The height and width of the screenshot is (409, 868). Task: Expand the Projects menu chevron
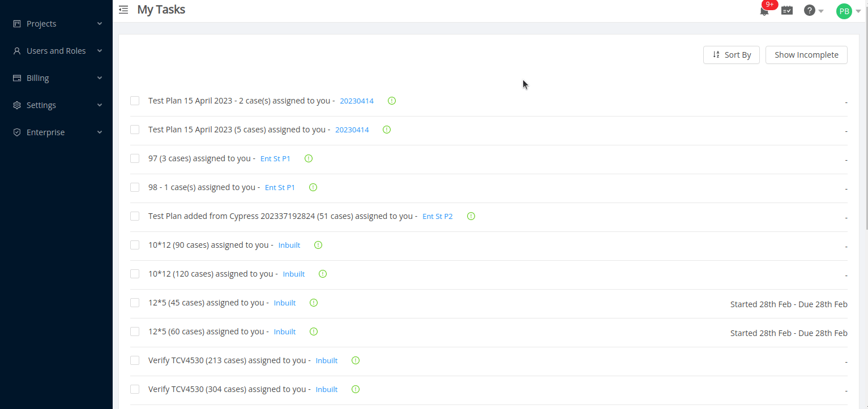click(100, 24)
